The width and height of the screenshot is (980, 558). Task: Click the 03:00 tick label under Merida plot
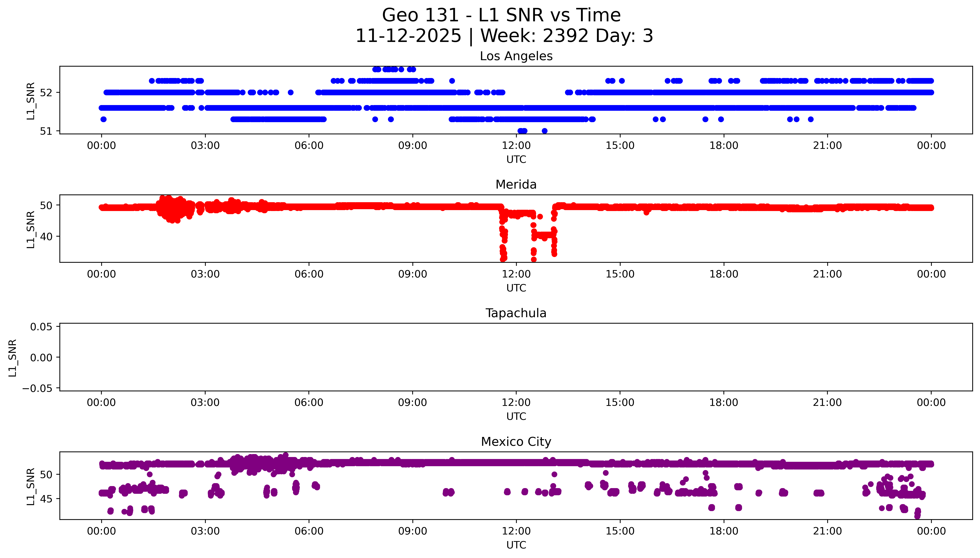click(205, 274)
